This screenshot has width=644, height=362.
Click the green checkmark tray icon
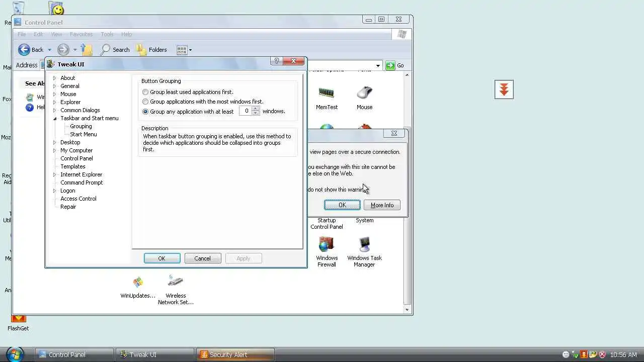pos(575,354)
